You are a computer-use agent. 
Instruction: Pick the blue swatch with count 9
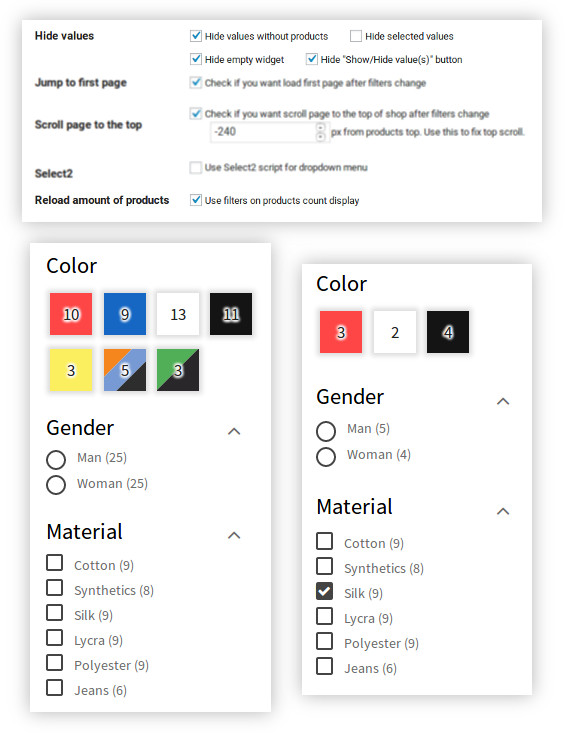125,314
